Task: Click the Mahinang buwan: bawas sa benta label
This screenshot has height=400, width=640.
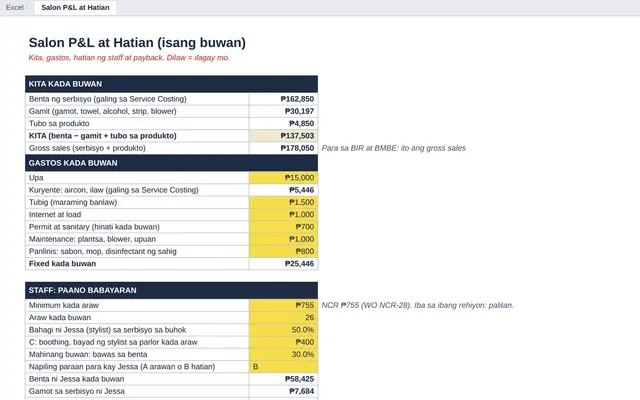Action: click(x=137, y=354)
